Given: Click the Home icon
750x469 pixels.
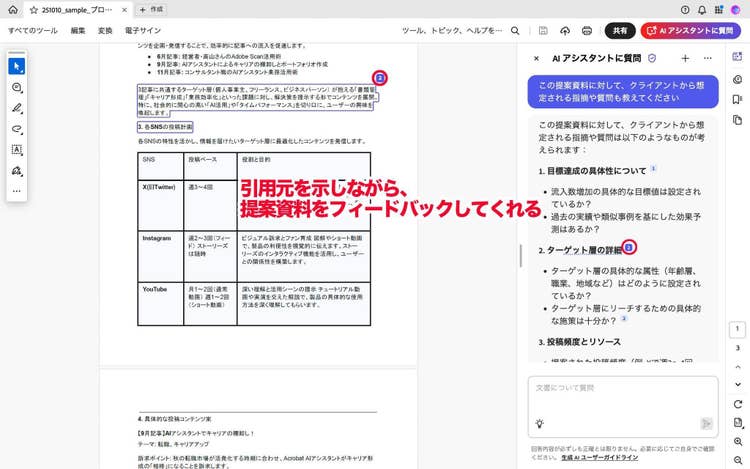Looking at the screenshot, I should coord(14,8).
